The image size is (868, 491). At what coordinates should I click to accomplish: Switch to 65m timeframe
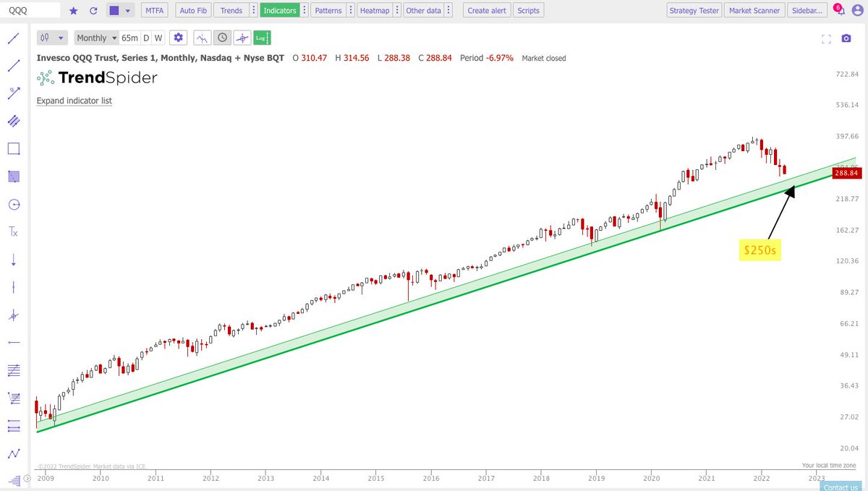tap(129, 38)
